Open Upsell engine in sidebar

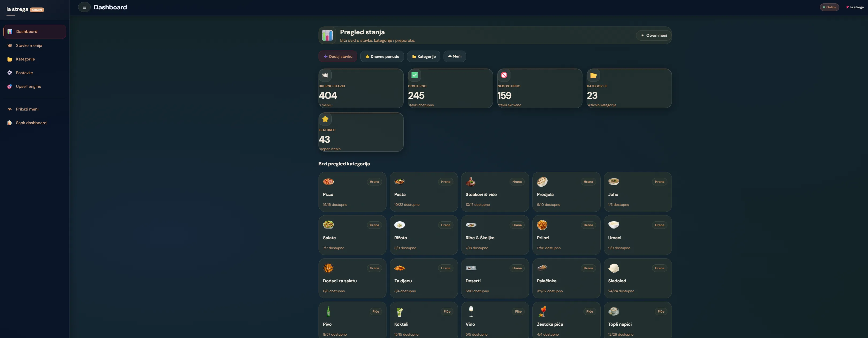(x=35, y=86)
